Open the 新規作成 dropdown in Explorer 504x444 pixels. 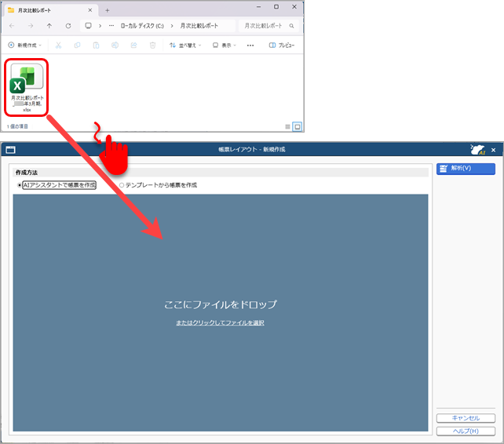25,45
